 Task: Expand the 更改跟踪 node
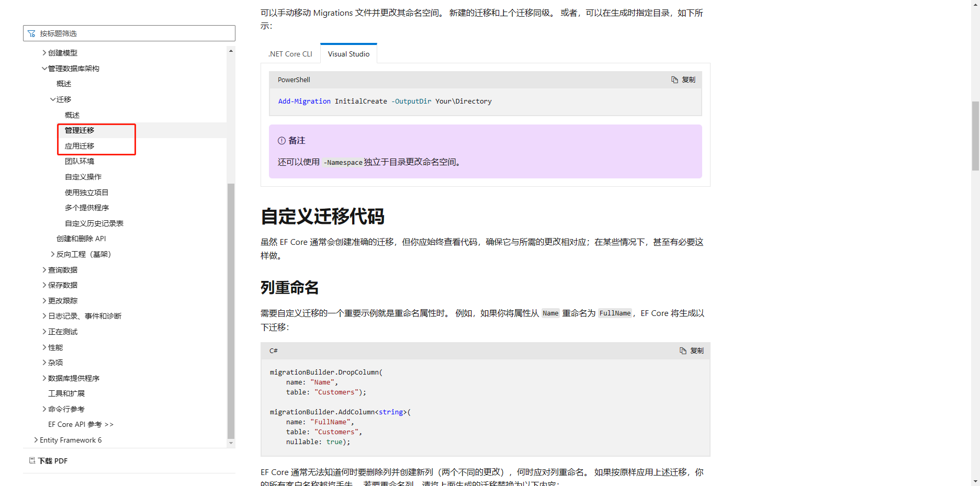tap(44, 301)
